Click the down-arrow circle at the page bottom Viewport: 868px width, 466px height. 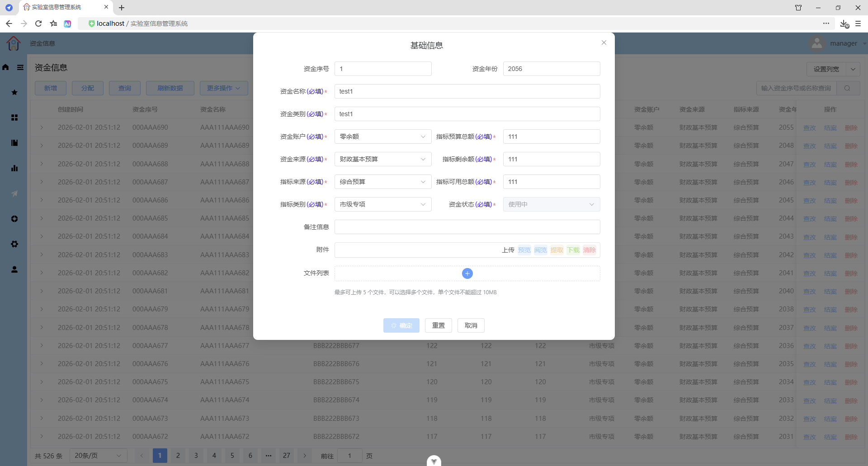pos(434,461)
